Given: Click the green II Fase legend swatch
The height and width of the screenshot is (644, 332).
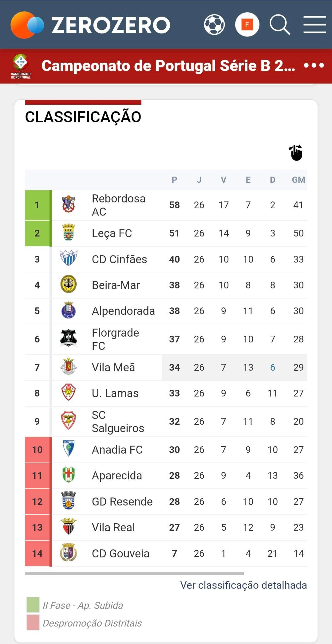Looking at the screenshot, I should pyautogui.click(x=33, y=605).
